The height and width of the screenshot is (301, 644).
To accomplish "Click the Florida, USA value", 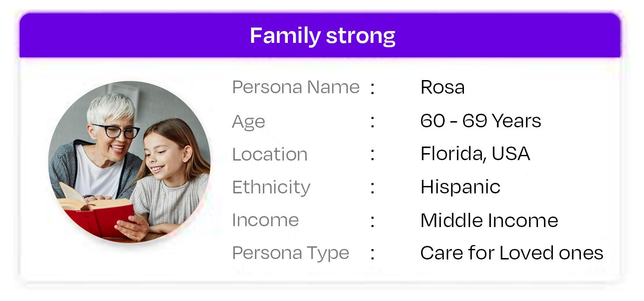I will click(475, 154).
